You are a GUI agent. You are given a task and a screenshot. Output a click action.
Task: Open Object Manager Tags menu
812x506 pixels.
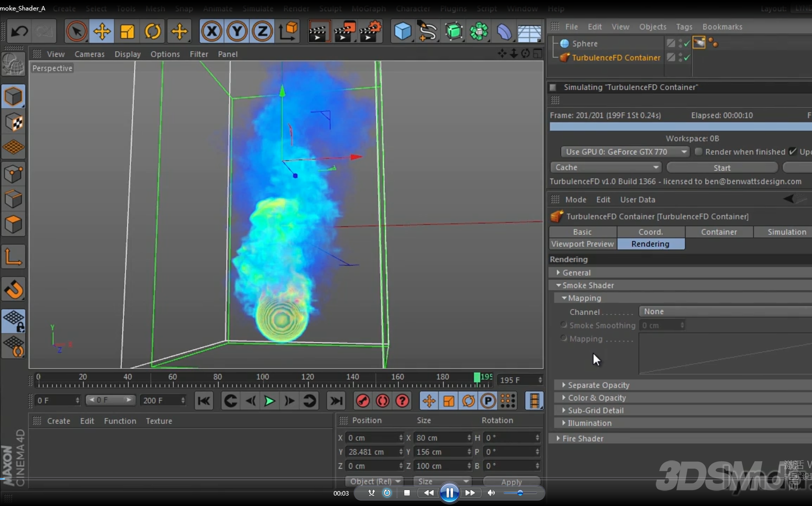tap(684, 27)
